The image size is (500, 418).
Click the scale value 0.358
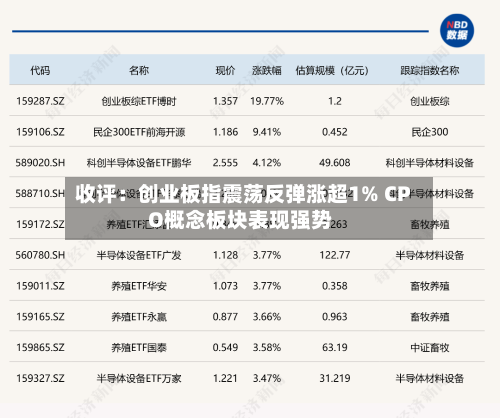(335, 286)
